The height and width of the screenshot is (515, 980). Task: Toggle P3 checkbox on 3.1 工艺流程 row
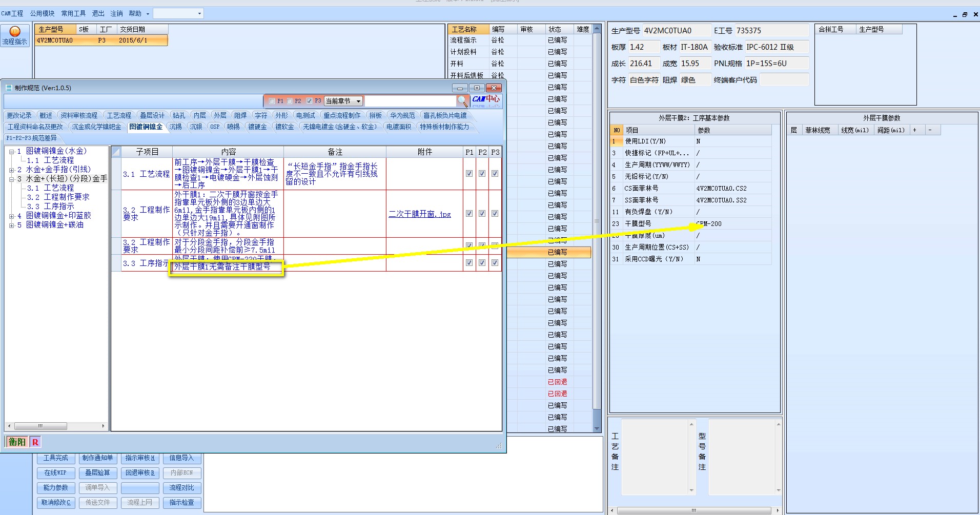(495, 174)
